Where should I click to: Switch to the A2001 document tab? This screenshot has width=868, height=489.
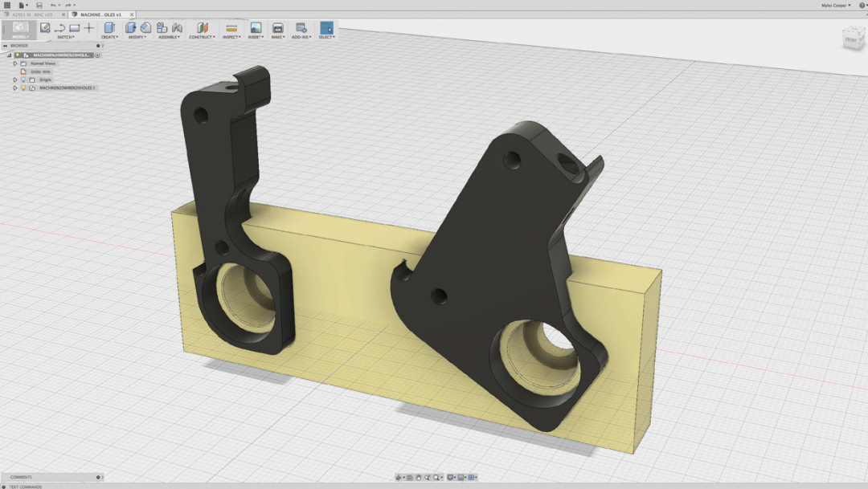pos(33,14)
